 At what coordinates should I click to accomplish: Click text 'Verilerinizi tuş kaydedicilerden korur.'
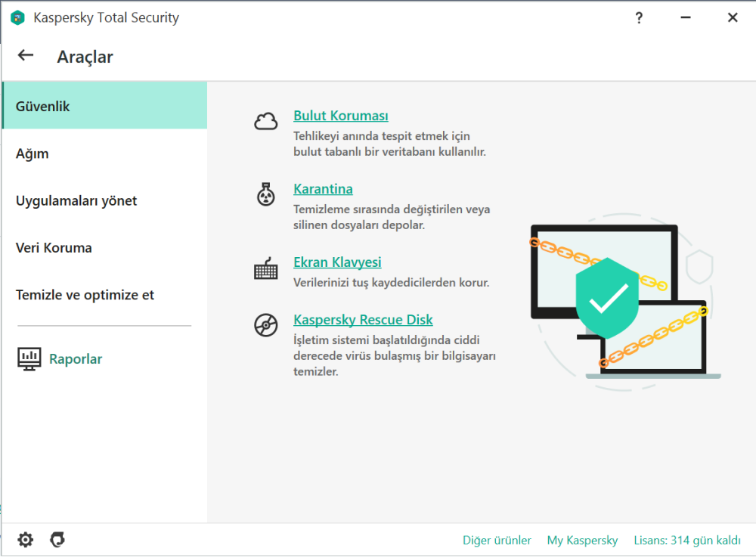(392, 283)
